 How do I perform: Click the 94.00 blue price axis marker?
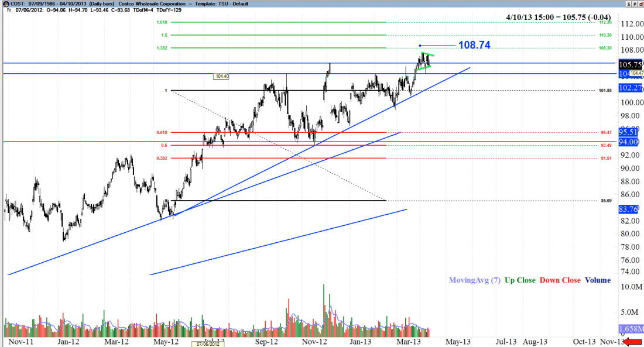tap(630, 142)
